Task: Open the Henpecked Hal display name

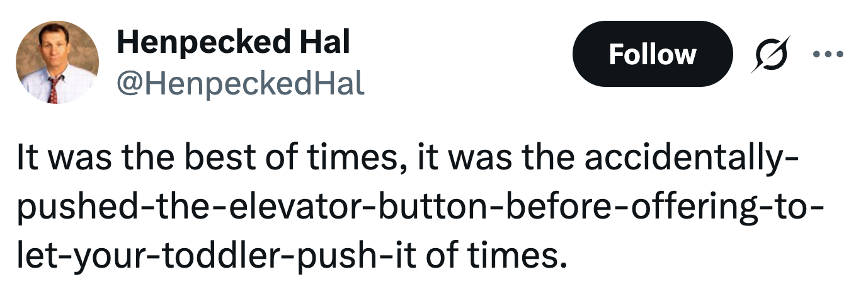Action: click(x=233, y=43)
